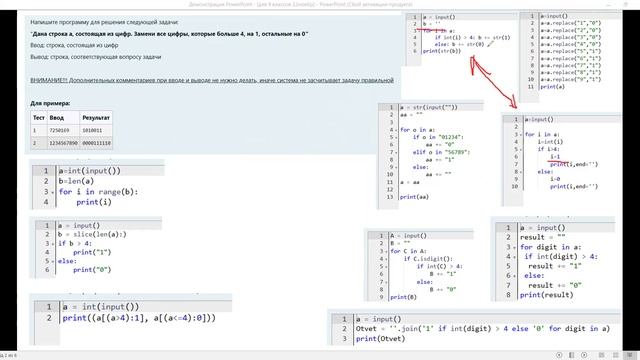
Task: Click the line 'print(str(b))'
Action: (442, 51)
